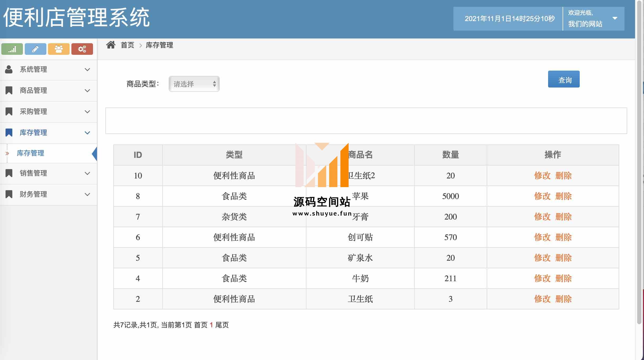Click the blue pencil edit shortcut button
This screenshot has width=644, height=360.
pos(35,49)
